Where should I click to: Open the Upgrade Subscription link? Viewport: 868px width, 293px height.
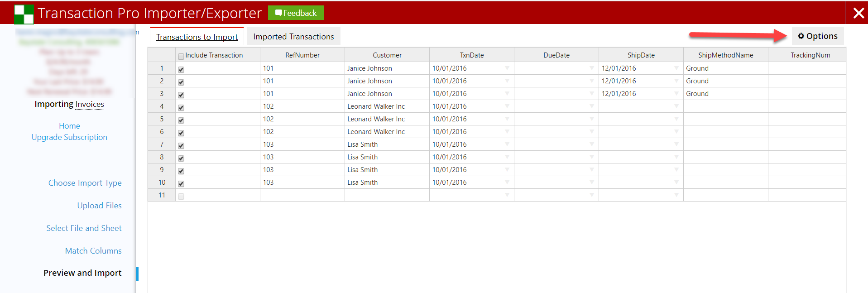[x=69, y=137]
